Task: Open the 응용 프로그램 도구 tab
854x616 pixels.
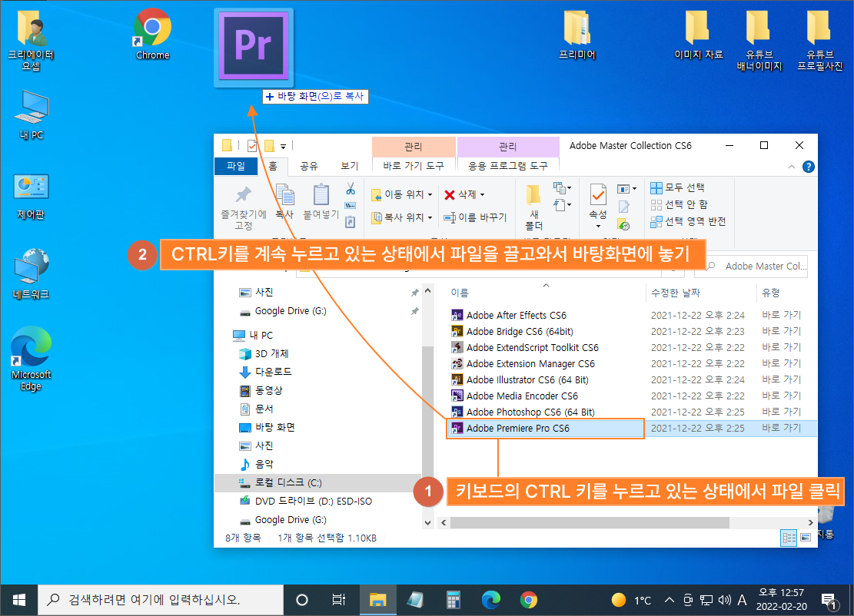Action: click(x=507, y=166)
